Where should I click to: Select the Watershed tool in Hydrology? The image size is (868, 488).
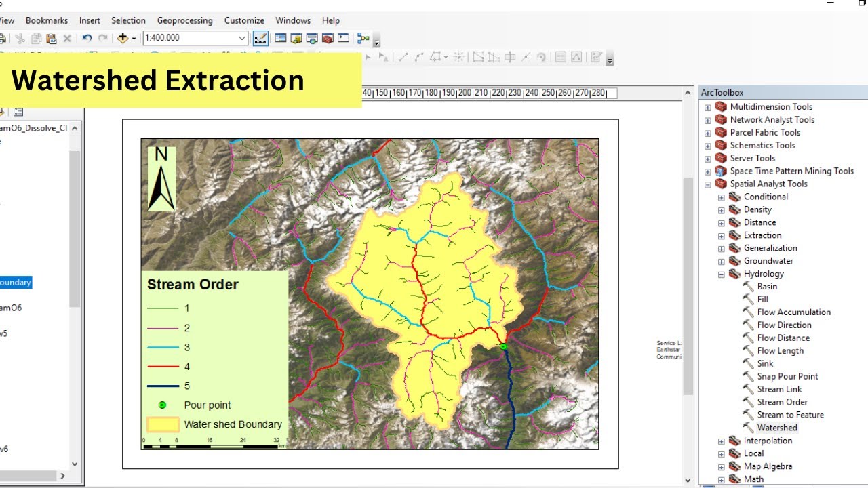point(777,428)
